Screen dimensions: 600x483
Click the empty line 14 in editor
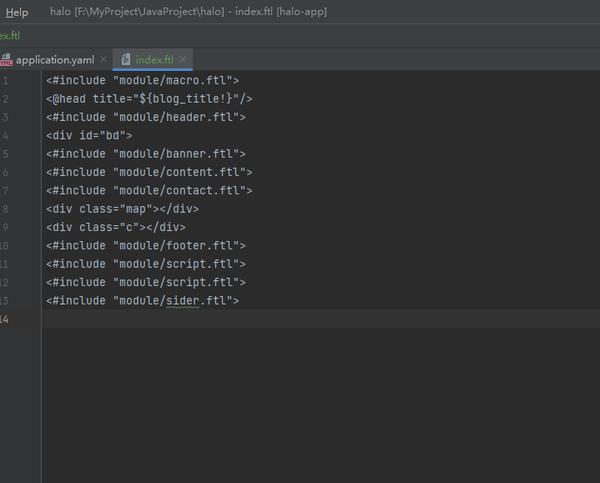pyautogui.click(x=321, y=319)
